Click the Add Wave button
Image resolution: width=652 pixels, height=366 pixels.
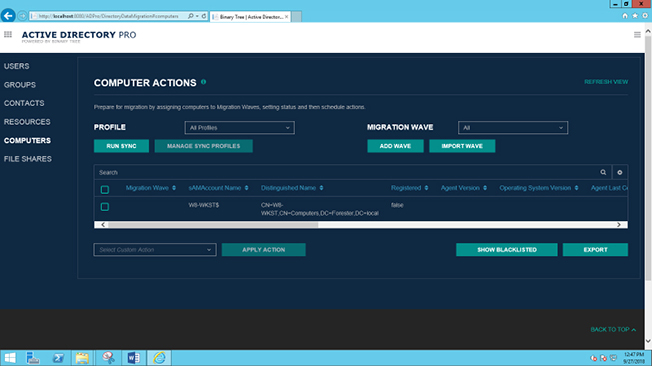point(395,146)
